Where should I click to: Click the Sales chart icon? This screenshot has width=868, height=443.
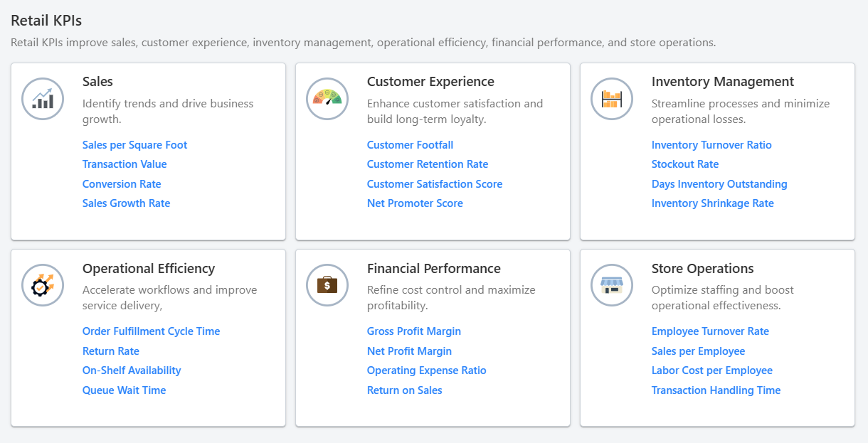[x=43, y=99]
